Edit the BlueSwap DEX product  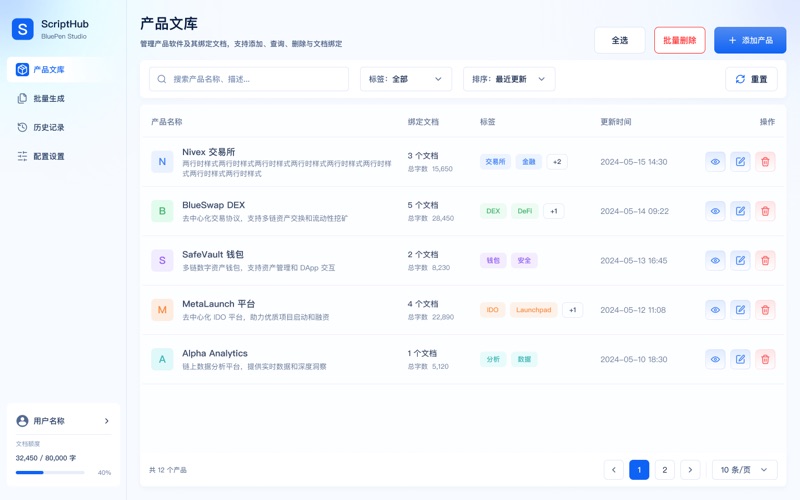click(x=740, y=211)
